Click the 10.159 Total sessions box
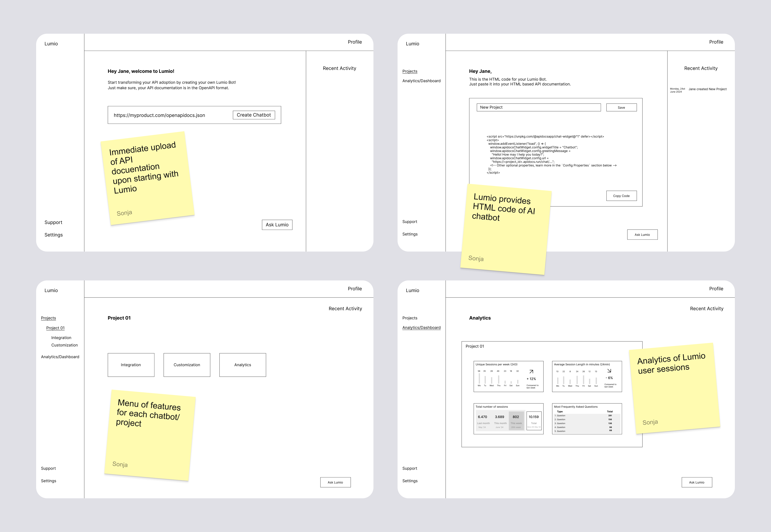This screenshot has width=771, height=532. pos(534,421)
